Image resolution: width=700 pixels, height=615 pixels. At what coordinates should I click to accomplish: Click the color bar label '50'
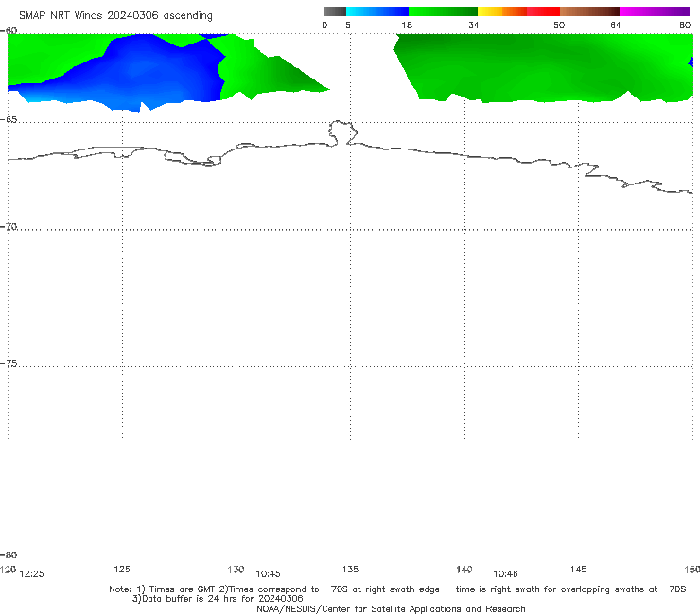pos(559,25)
